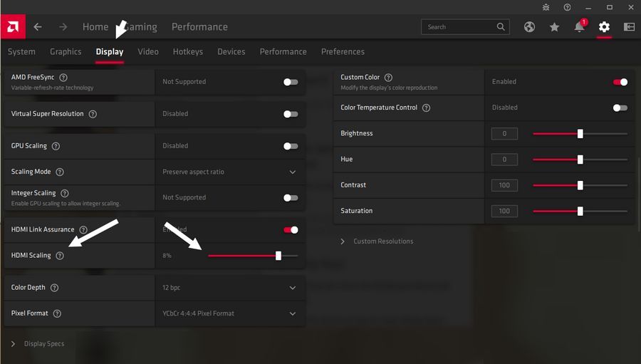Enable GPU Scaling switch
This screenshot has height=364, width=641.
pyautogui.click(x=291, y=146)
